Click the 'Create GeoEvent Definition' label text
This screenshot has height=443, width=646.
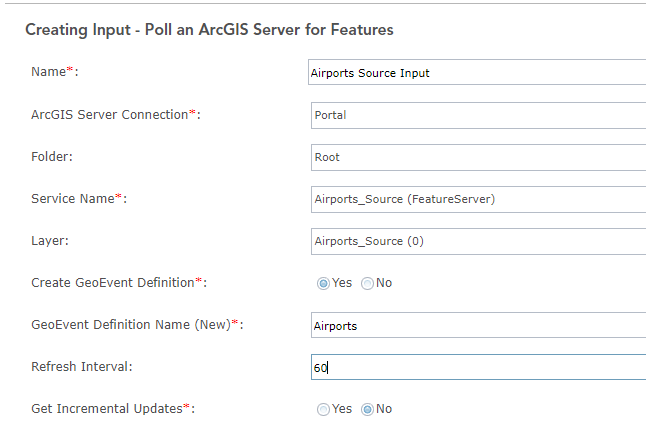tap(113, 283)
